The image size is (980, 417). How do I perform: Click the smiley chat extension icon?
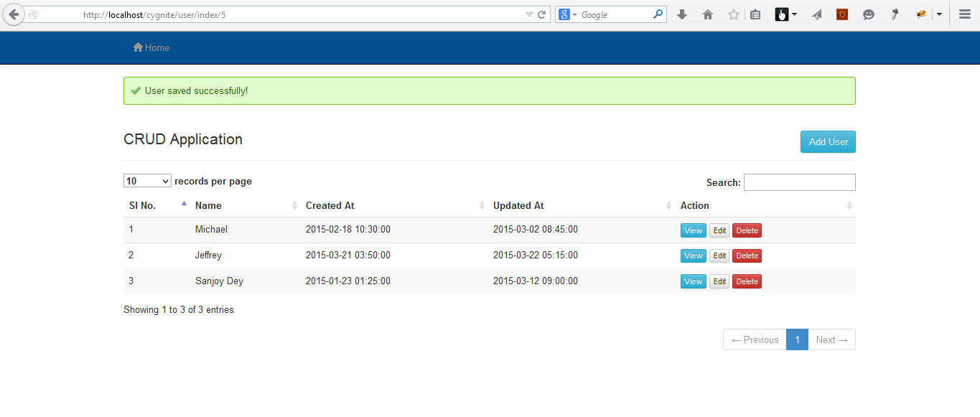point(868,14)
